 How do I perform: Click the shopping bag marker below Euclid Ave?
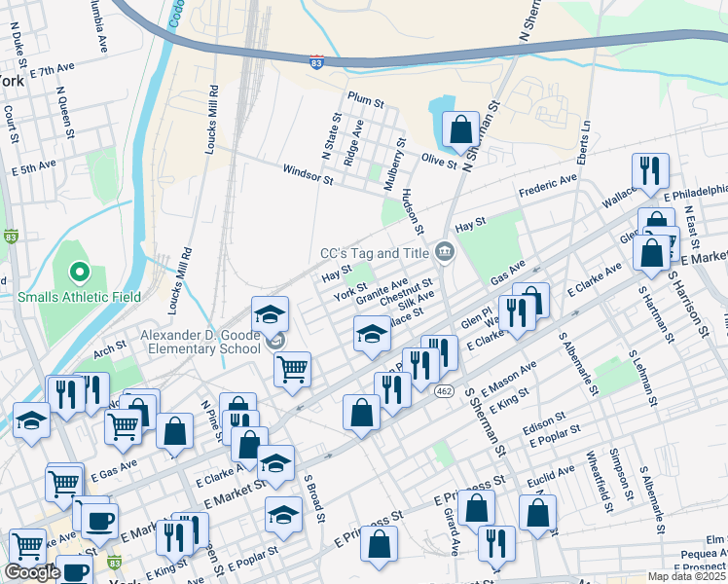pos(537,514)
